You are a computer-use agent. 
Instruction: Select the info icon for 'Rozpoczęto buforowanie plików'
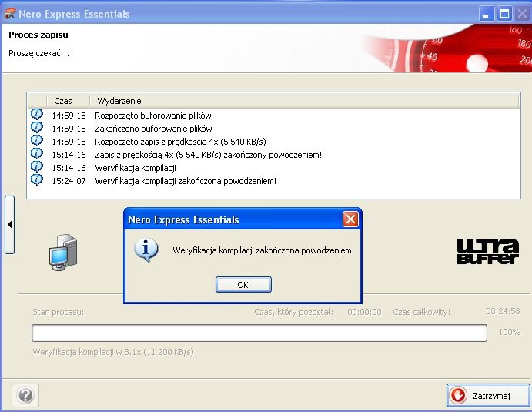(x=37, y=115)
